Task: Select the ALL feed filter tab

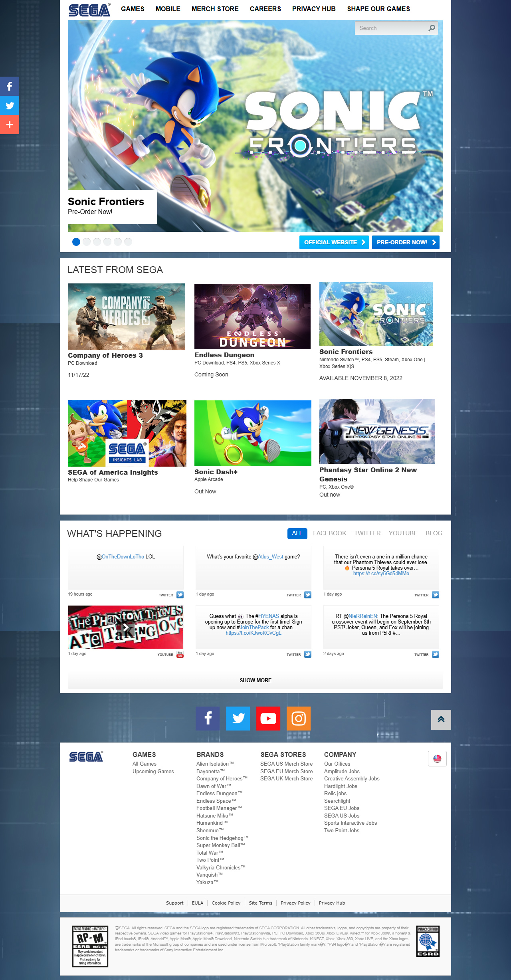Action: coord(297,534)
